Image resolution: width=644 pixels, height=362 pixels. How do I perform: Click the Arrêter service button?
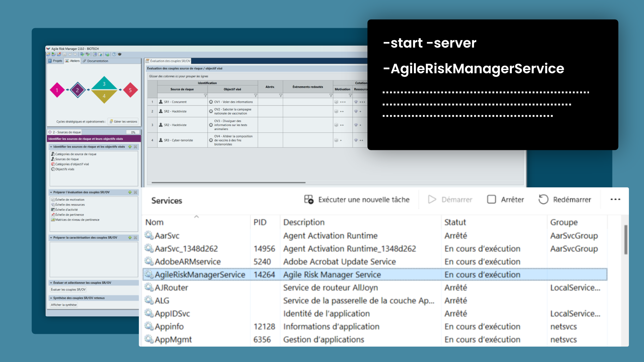pyautogui.click(x=505, y=199)
